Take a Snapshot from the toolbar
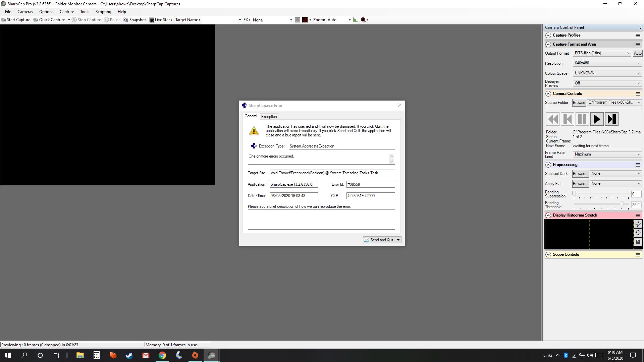644x362 pixels. (x=135, y=20)
